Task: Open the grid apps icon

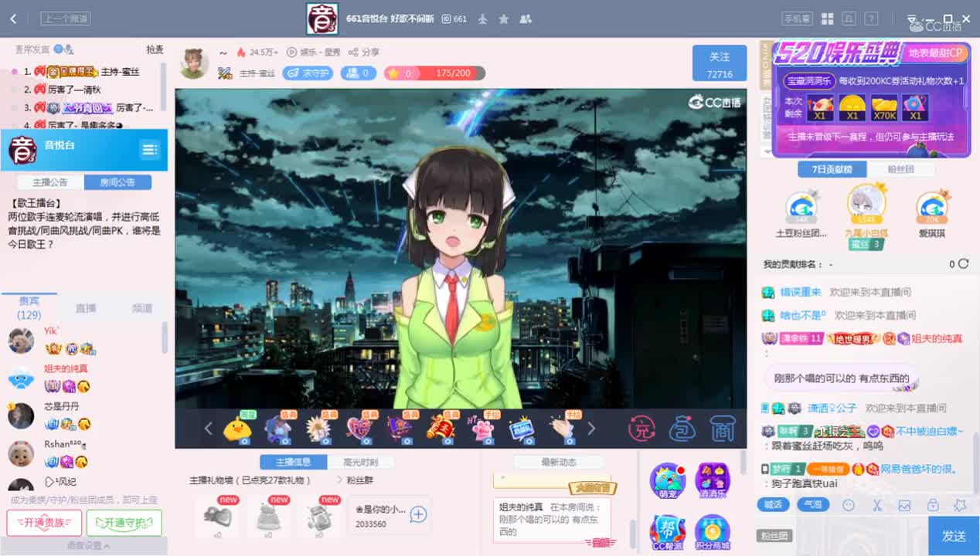Action: [827, 19]
